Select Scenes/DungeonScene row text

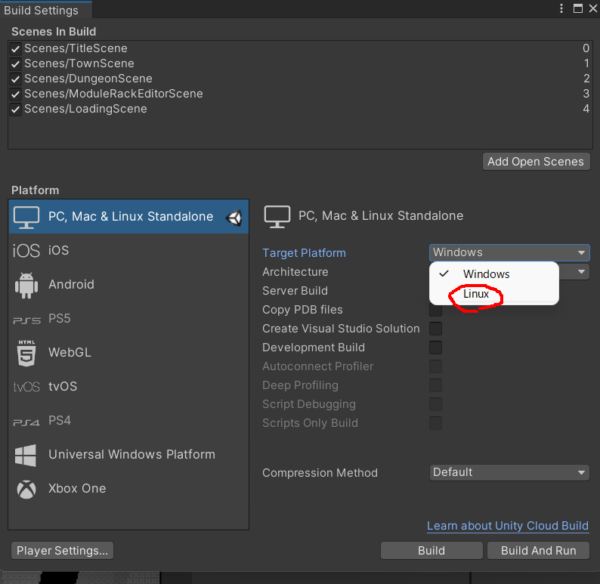point(88,79)
